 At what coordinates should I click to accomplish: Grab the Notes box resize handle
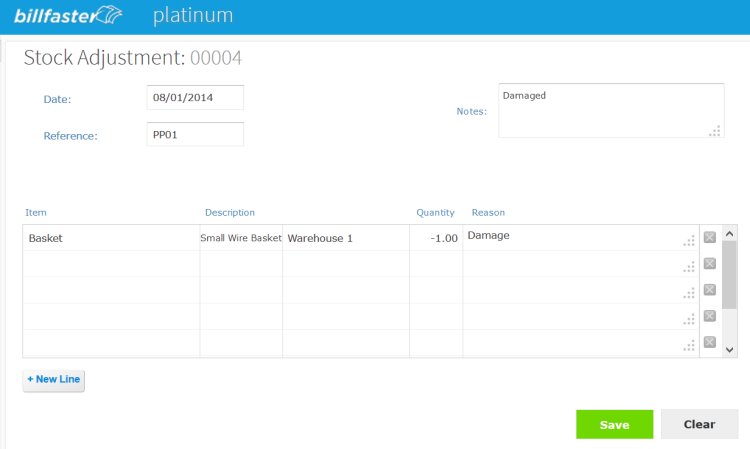(x=715, y=131)
